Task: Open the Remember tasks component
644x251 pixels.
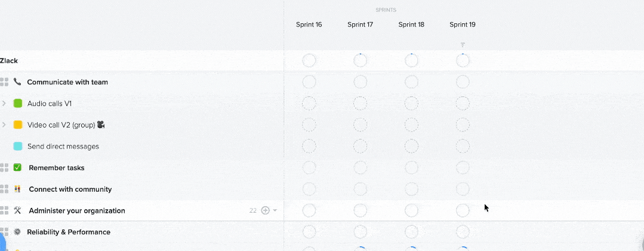Action: click(x=57, y=168)
